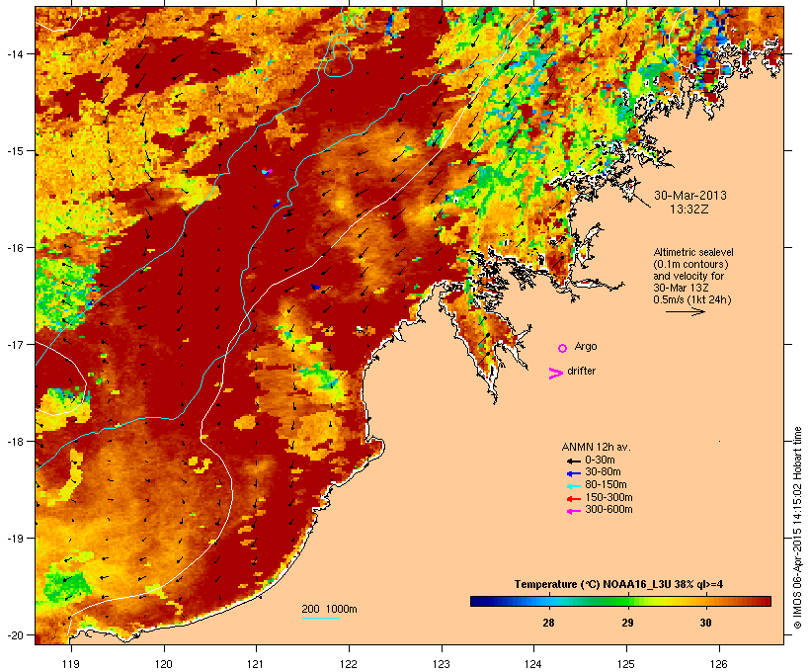Click latitude axis label -16
The height and width of the screenshot is (672, 810).
(14, 248)
